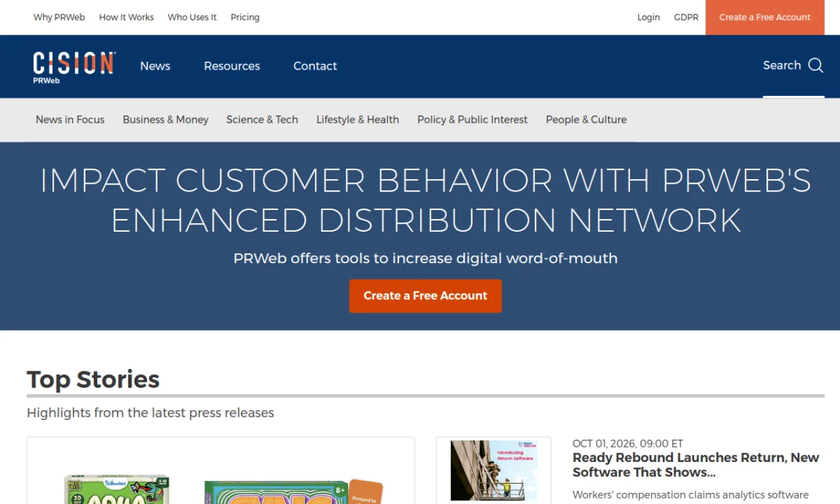This screenshot has height=504, width=840.
Task: Click 'Highlights from the latest press releases' text
Action: [x=150, y=413]
